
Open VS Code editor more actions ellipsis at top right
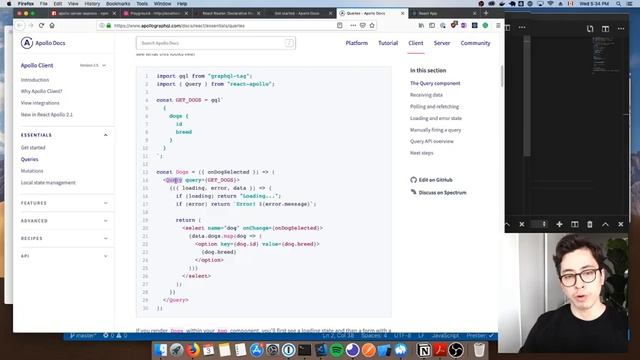tap(621, 29)
